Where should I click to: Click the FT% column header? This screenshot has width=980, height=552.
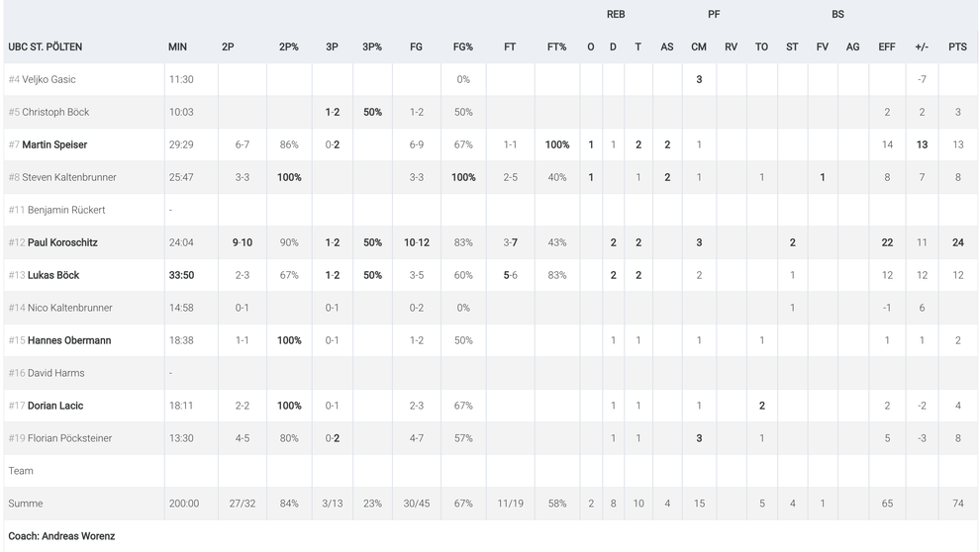(556, 46)
